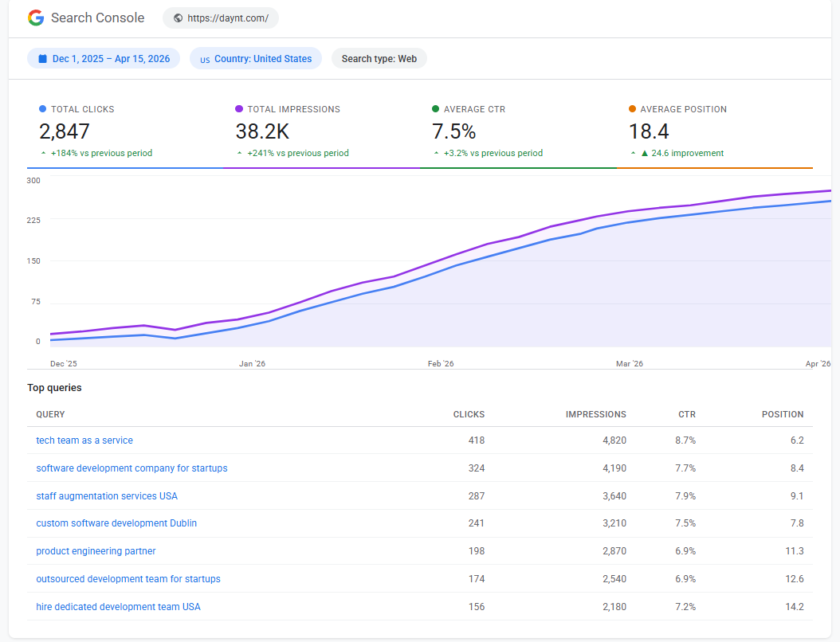Click the 7.9% CTR cell

coord(685,495)
